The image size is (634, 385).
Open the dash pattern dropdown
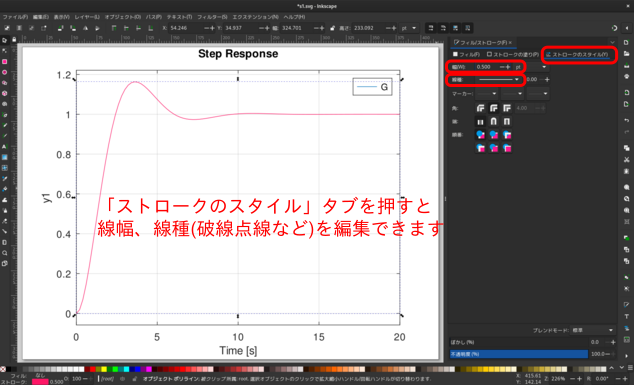coord(499,80)
